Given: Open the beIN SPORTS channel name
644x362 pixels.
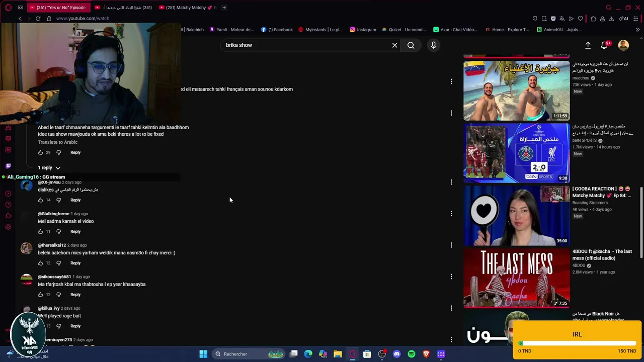Looking at the screenshot, I should coord(584,140).
